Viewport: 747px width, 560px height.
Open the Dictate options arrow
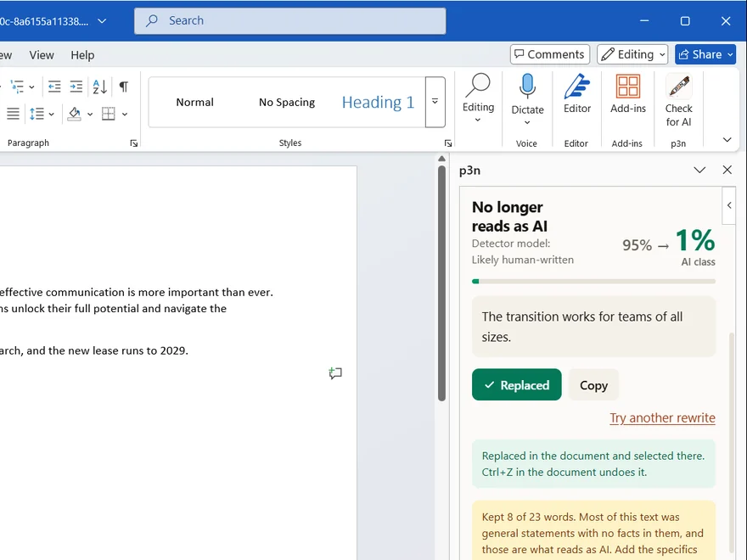point(527,122)
